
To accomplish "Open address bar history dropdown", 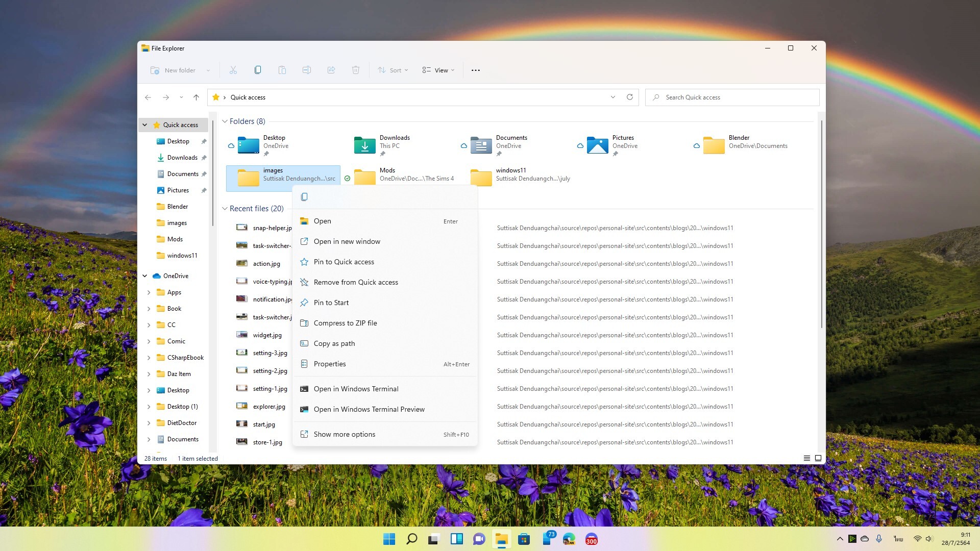I will click(x=613, y=97).
